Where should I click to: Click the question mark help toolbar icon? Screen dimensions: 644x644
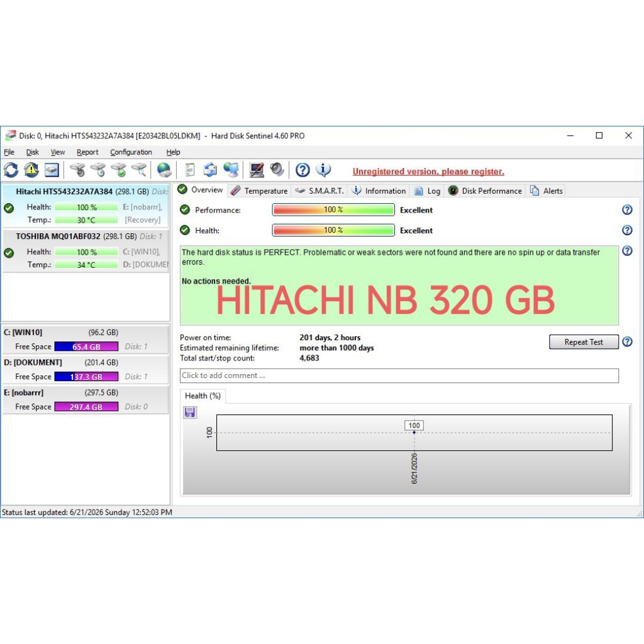pyautogui.click(x=303, y=170)
